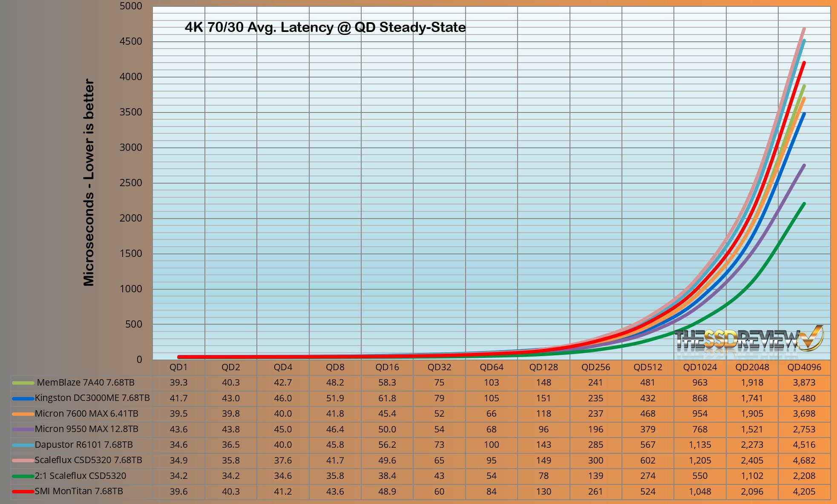Click the Kingston DC3000ME 7.68TB label
Screen dimensions: 837x504
(92, 398)
